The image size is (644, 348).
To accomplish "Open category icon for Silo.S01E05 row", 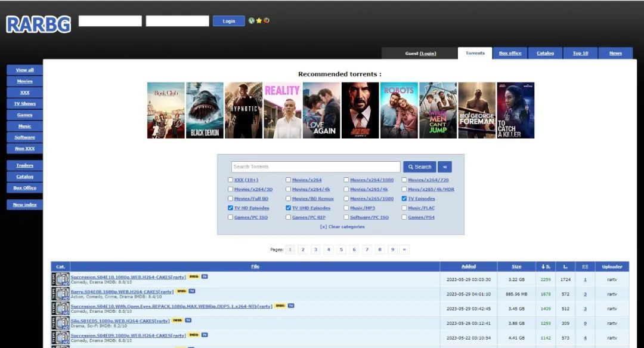I will pos(60,323).
